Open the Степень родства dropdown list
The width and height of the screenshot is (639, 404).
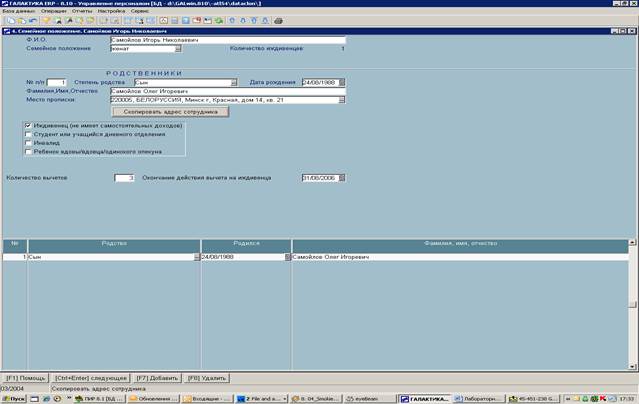(x=233, y=82)
